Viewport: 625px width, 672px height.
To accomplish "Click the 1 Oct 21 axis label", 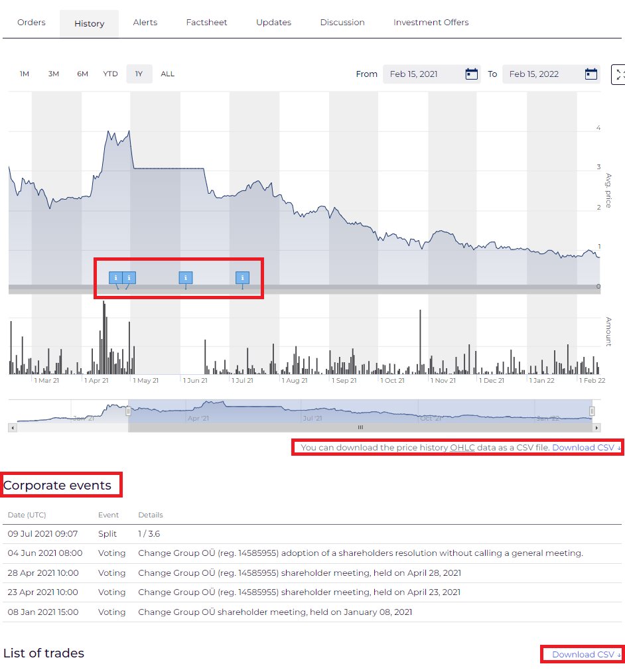I will coord(392,380).
